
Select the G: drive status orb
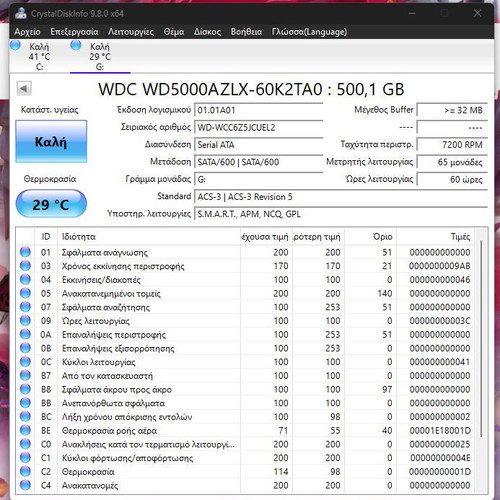click(x=76, y=45)
